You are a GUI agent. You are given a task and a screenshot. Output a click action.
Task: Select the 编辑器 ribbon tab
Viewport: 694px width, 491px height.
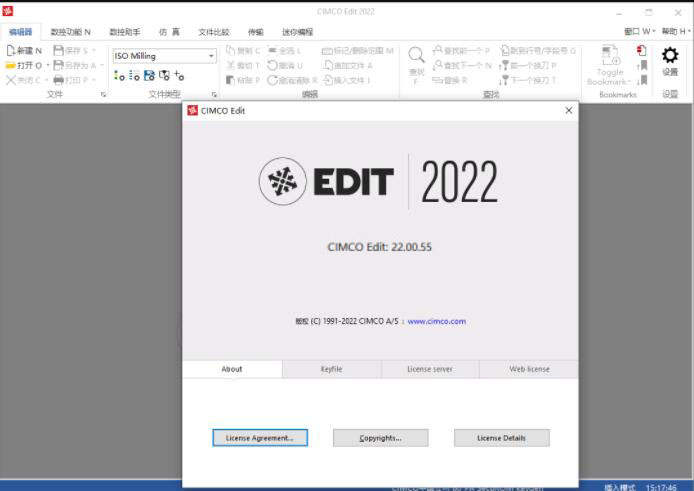[x=21, y=32]
